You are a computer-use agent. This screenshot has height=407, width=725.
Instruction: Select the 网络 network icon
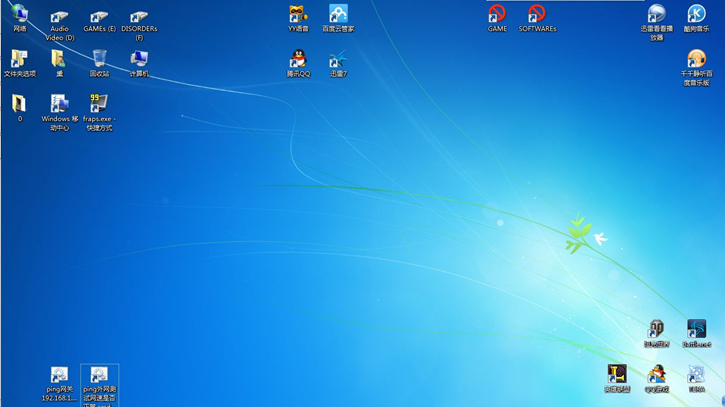20,15
